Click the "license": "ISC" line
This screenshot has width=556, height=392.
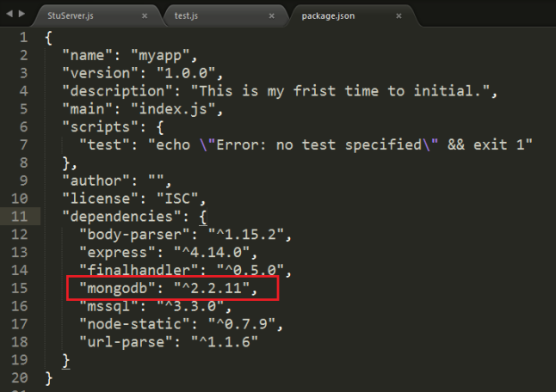pyautogui.click(x=134, y=199)
